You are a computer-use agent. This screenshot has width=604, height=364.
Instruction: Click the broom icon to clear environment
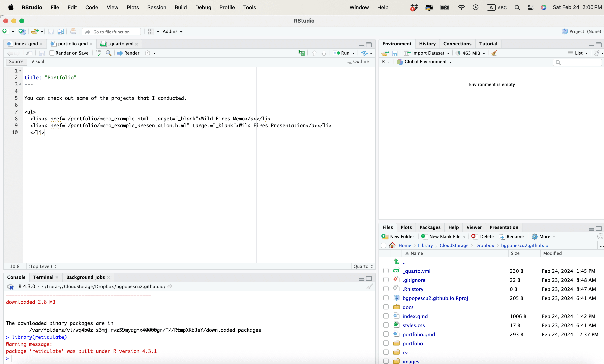click(x=494, y=53)
